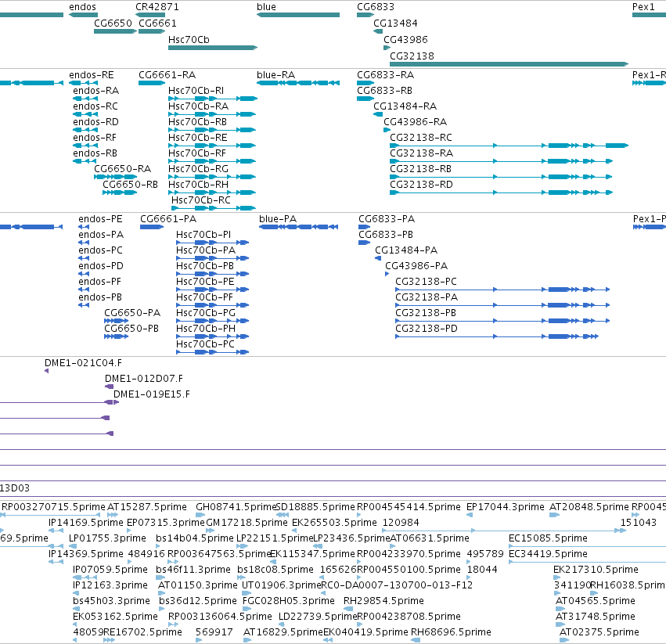Select protein CG6833-PB

[x=386, y=235]
